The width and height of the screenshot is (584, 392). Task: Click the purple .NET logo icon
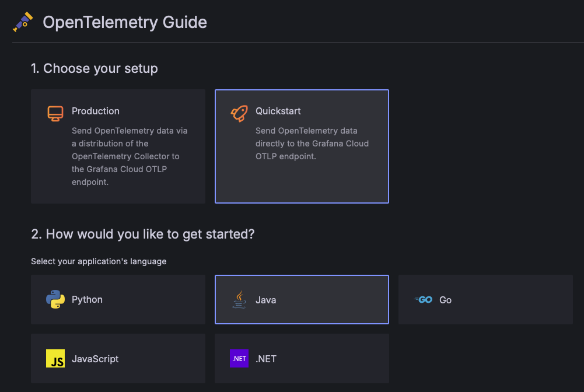(239, 359)
